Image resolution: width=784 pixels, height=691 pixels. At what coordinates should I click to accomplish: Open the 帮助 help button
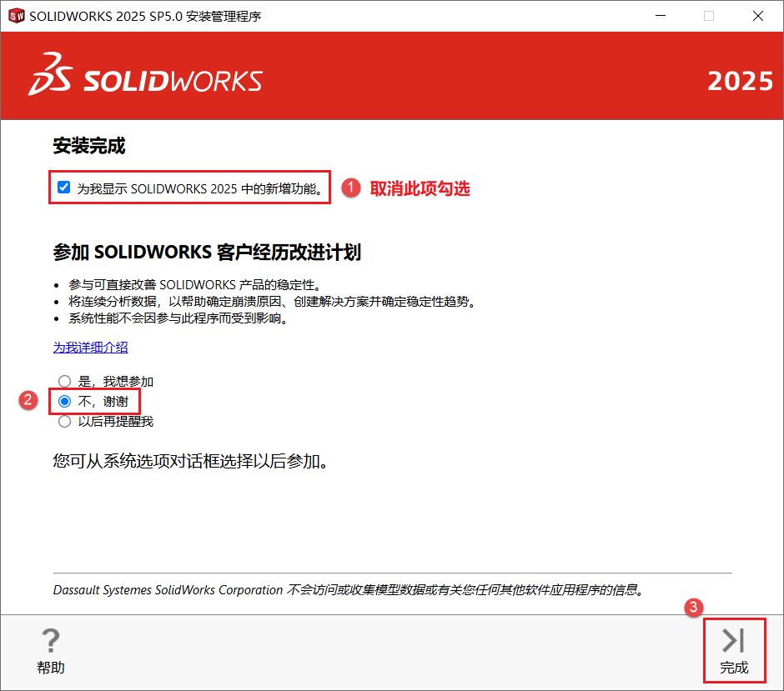(x=51, y=650)
